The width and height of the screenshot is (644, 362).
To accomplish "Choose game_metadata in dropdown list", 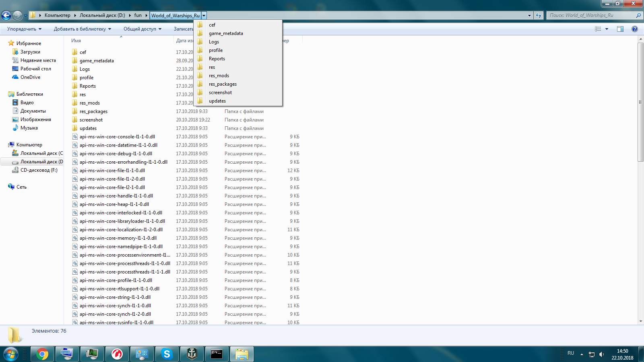I will click(x=238, y=33).
